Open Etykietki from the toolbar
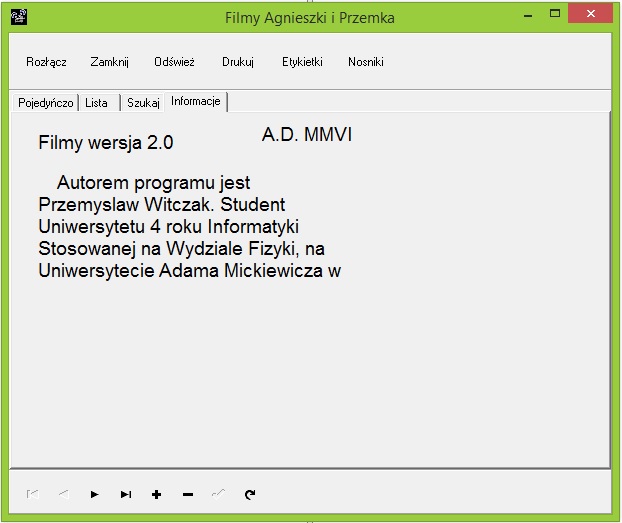 click(x=302, y=62)
